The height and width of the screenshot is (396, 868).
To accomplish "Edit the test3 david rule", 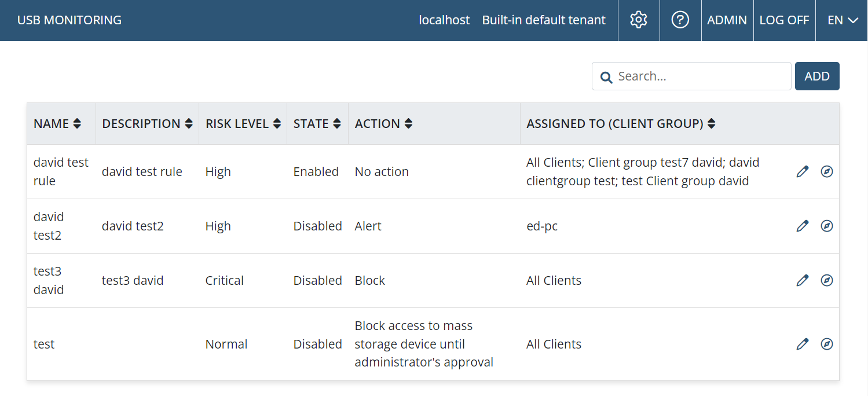I will [802, 281].
